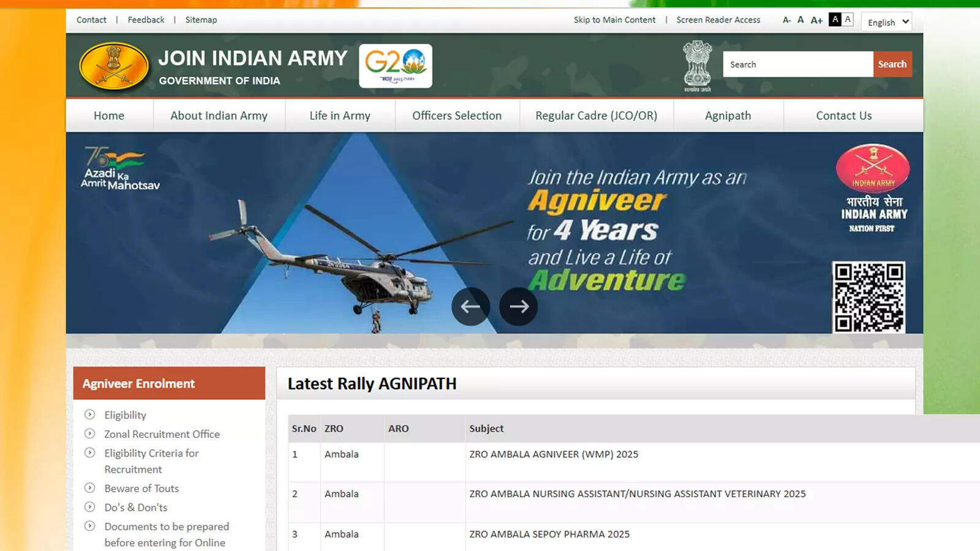Click bullet icon beside Zonal Recruitment Office
The width and height of the screenshot is (980, 551).
tap(89, 433)
